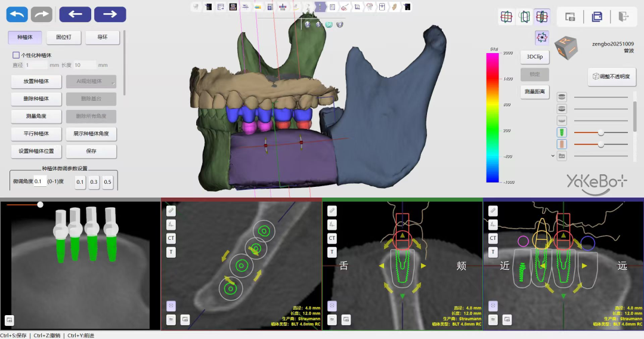Screen dimensions: 644x339
Task: Open the AI规划种植体 dropdown
Action: point(91,81)
